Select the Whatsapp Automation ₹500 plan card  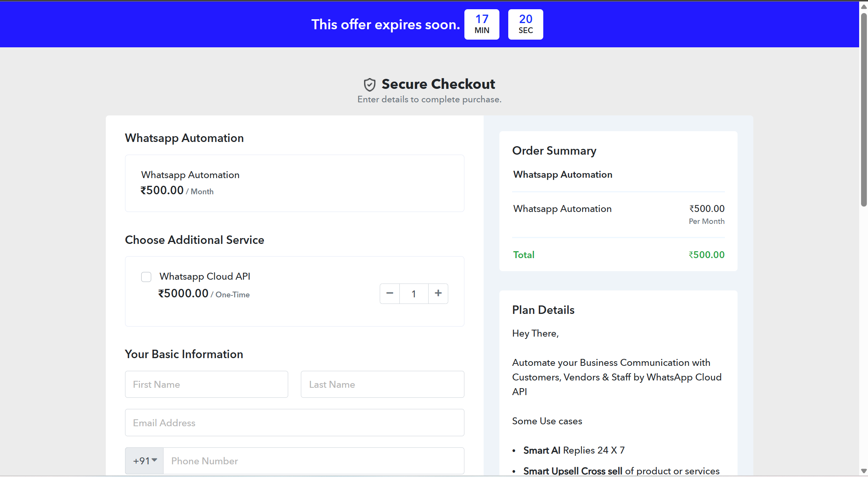294,183
